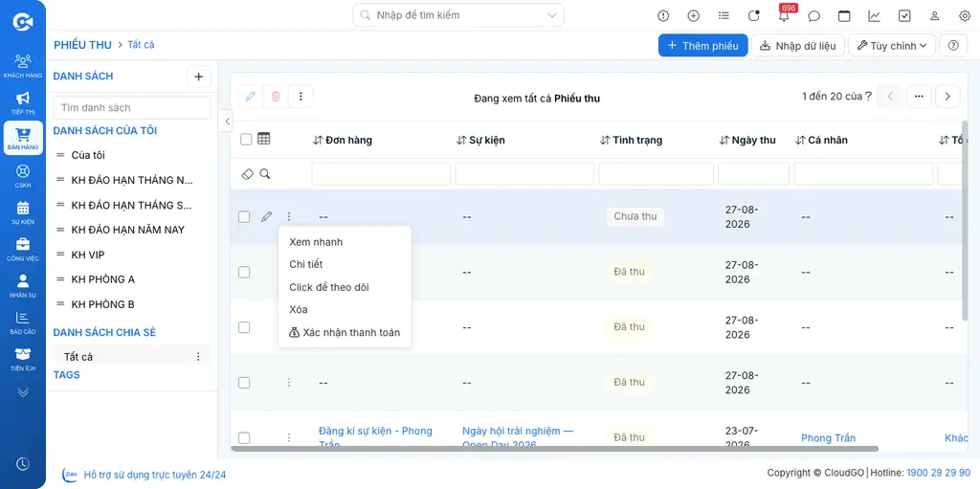Click the column layout table icon

pos(264,139)
